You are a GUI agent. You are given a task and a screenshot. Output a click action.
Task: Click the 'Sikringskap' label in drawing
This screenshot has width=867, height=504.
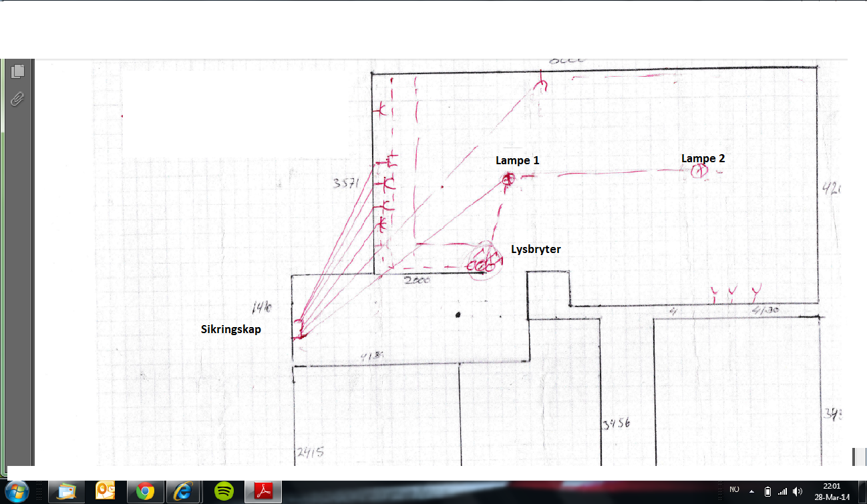click(230, 328)
